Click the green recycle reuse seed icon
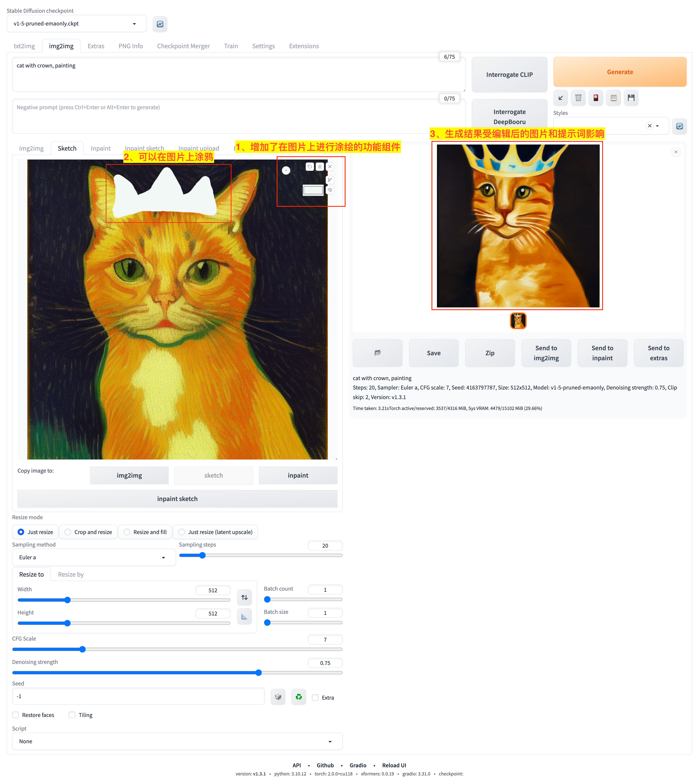This screenshot has height=784, width=699. (298, 697)
